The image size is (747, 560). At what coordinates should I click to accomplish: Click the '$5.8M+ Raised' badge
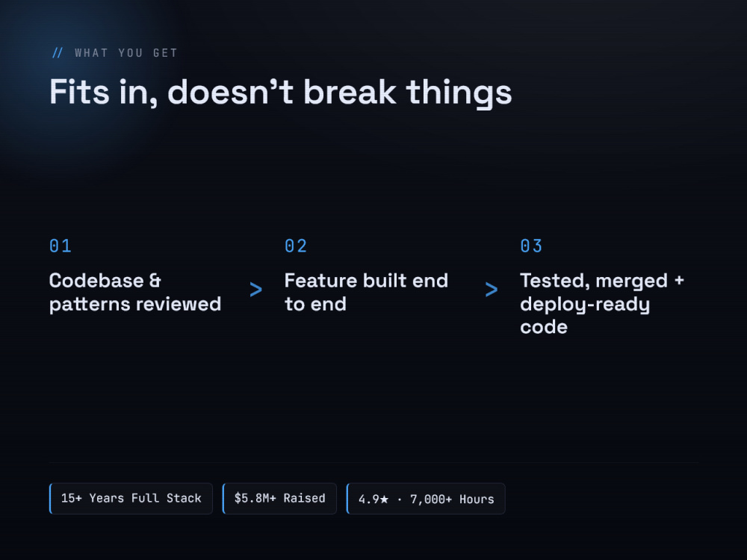click(x=279, y=499)
